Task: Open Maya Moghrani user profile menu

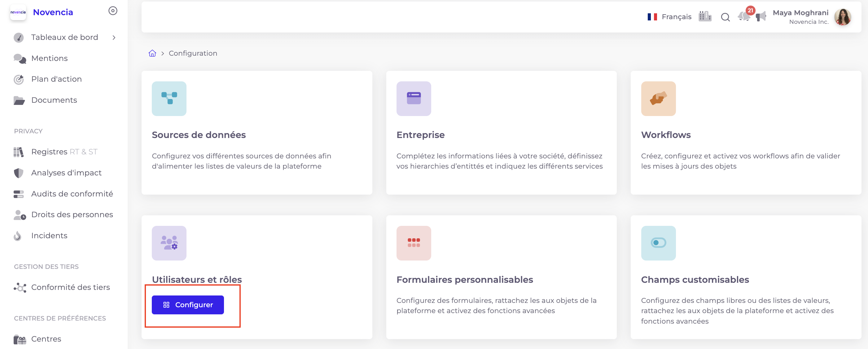Action: click(x=800, y=17)
